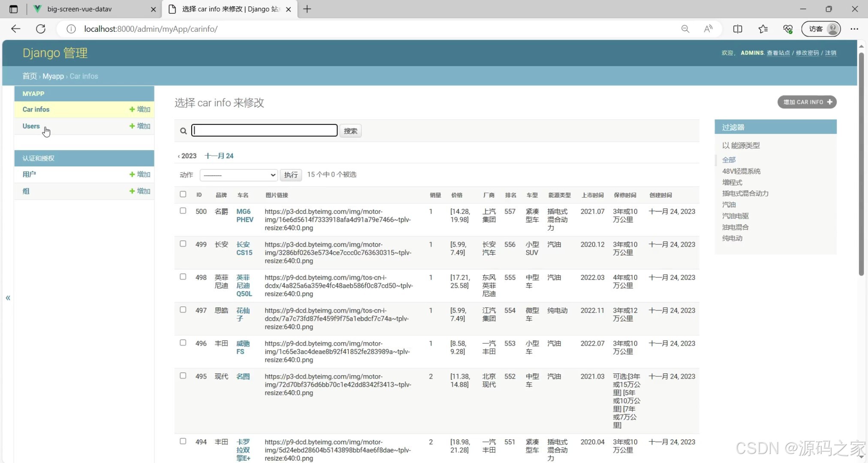Click the site information icon
Viewport: 868px width, 463px height.
pyautogui.click(x=71, y=29)
